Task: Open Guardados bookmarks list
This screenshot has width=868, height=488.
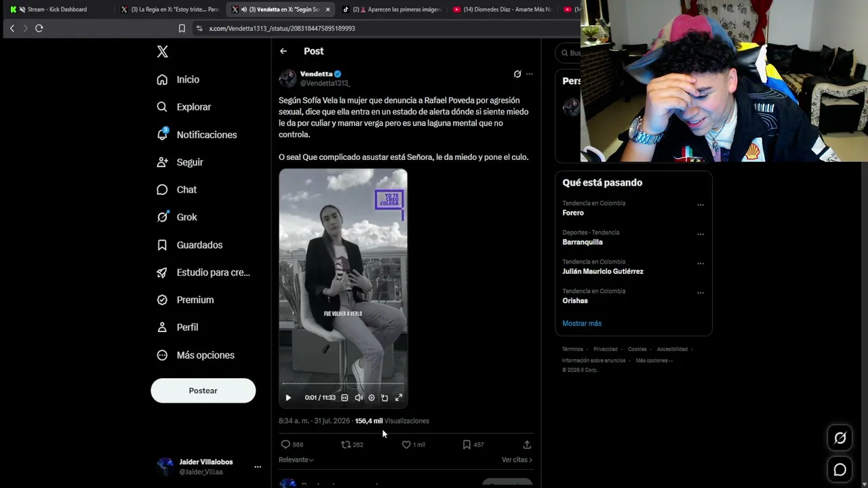Action: tap(189, 245)
